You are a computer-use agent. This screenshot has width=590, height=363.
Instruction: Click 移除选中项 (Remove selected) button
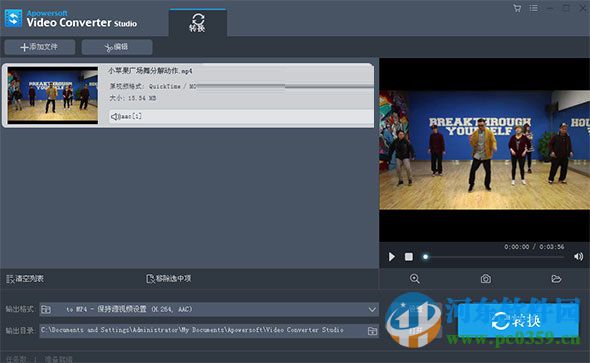point(169,279)
